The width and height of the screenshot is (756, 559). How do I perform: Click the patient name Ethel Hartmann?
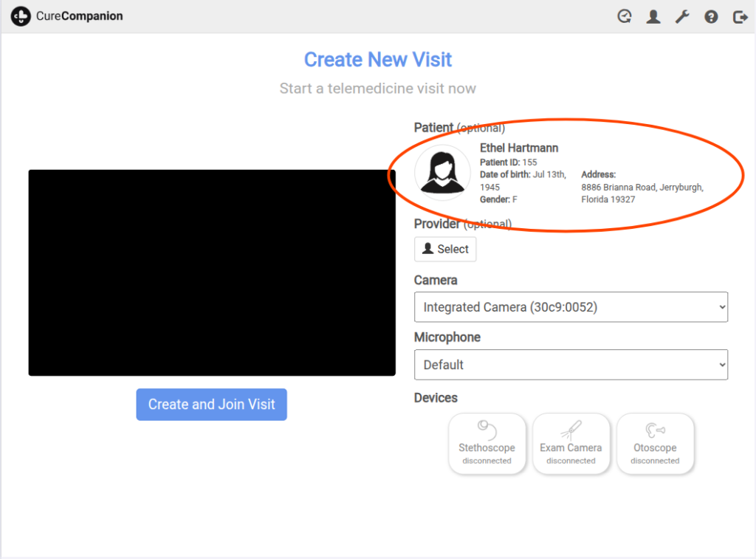pyautogui.click(x=519, y=148)
